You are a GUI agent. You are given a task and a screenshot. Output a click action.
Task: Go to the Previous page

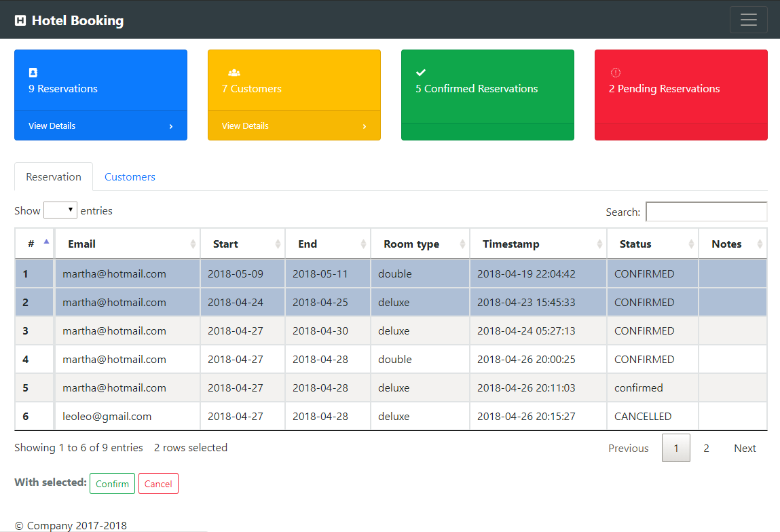pos(629,448)
